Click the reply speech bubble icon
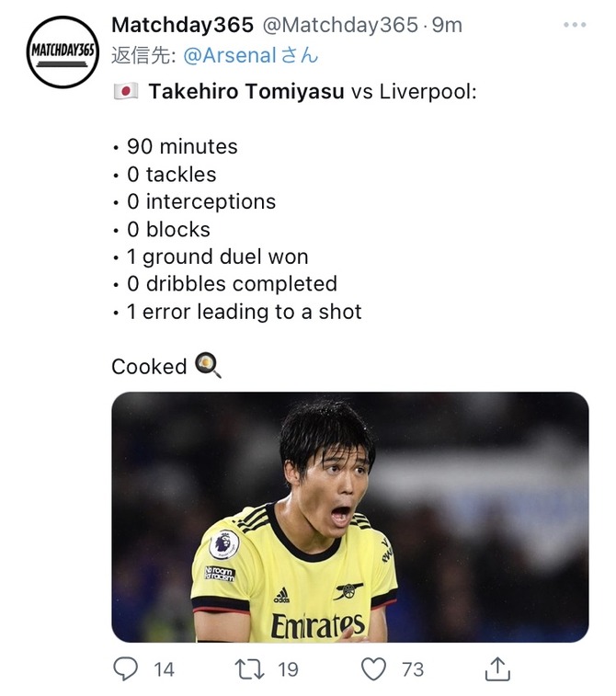Screen dimensions: 616x696 click(125, 668)
